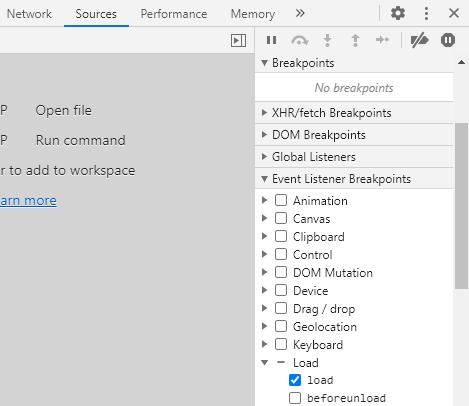469x406 pixels.
Task: Expand the Geolocation event category
Action: coord(264,326)
